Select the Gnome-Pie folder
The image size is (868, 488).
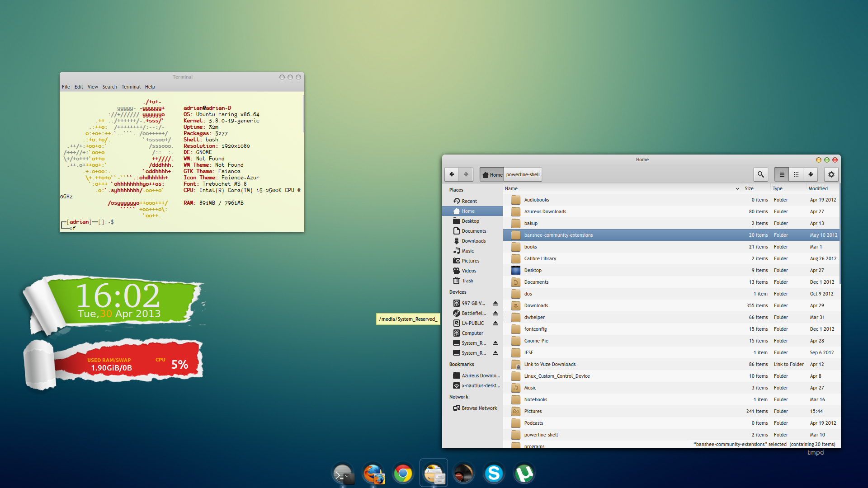tap(671, 341)
